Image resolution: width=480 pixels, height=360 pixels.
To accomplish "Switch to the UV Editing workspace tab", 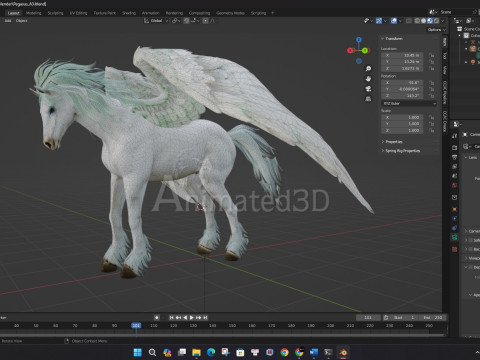I will pyautogui.click(x=78, y=13).
